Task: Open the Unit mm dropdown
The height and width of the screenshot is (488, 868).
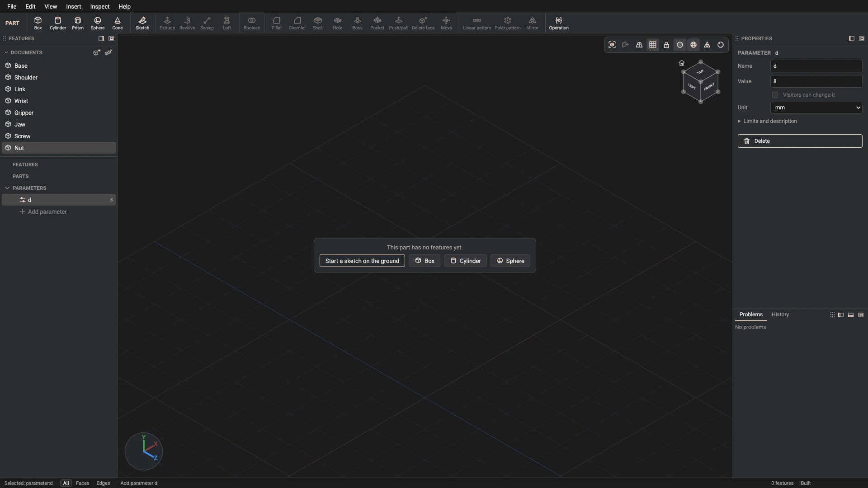Action: [x=816, y=108]
